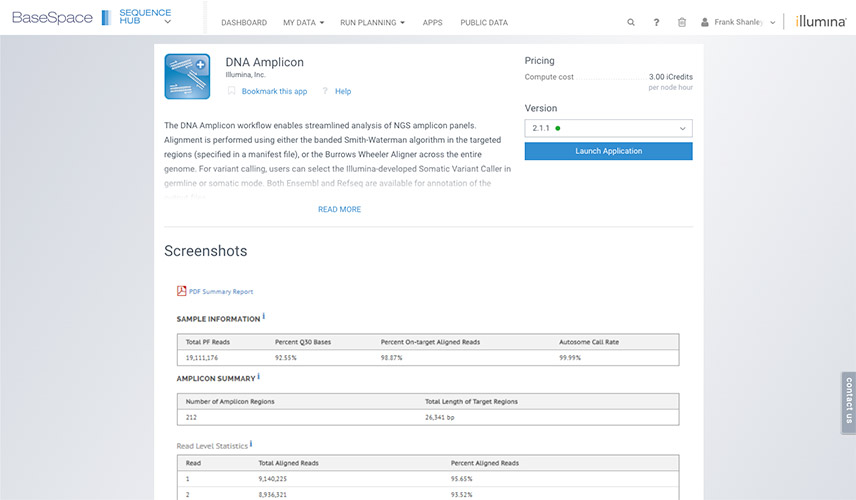
Task: Click the Illumina logo in top right
Action: [820, 22]
